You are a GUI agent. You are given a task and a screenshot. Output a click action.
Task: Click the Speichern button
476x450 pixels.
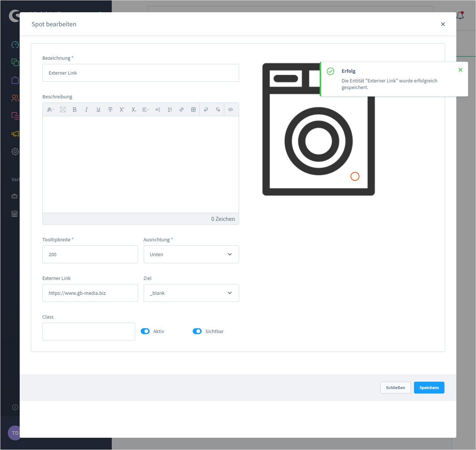[x=429, y=388]
